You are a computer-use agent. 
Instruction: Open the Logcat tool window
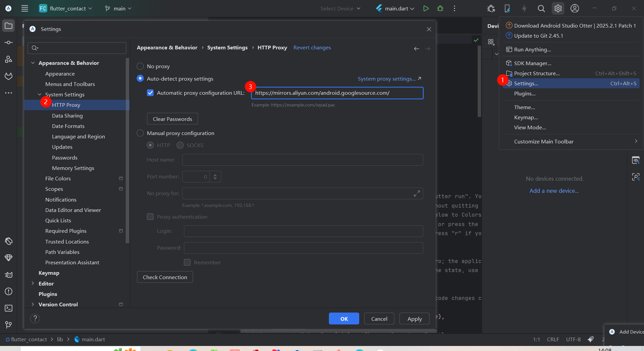(8, 274)
